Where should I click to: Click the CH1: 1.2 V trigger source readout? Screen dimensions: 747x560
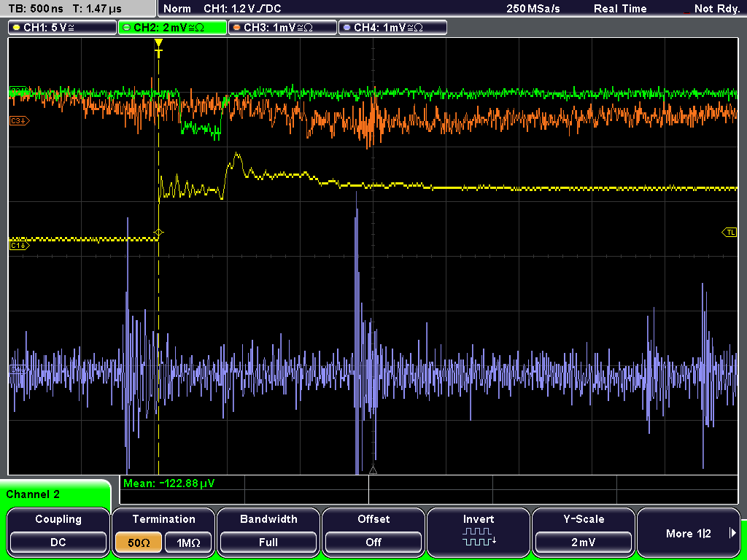[x=242, y=9]
